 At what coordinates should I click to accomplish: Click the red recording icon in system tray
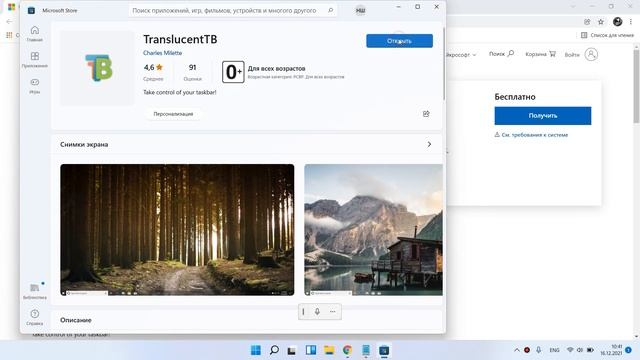527,350
